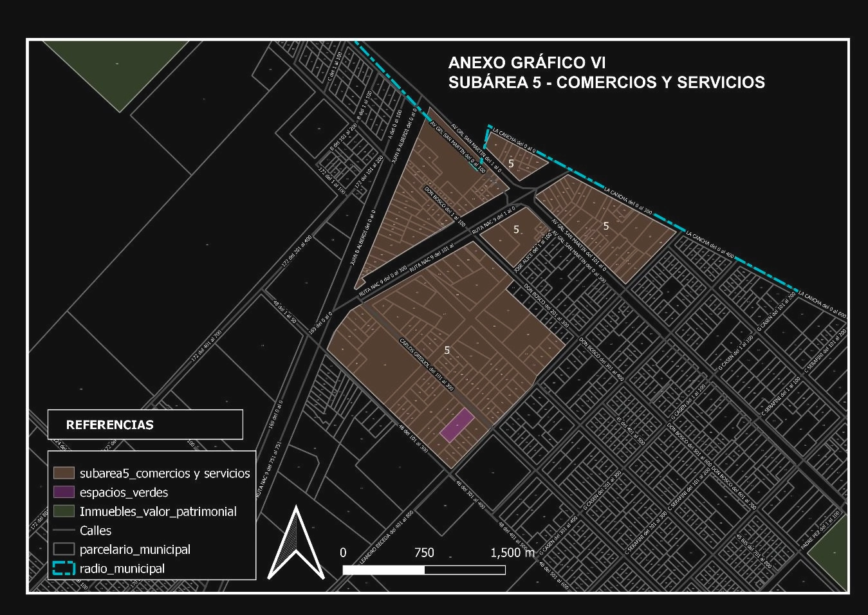The image size is (868, 615).
Task: Click the Calles line symbol in legend
Action: 64,531
